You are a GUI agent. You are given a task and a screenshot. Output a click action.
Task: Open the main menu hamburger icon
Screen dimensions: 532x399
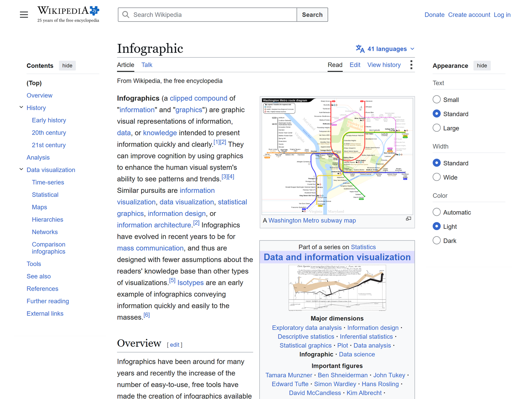point(24,15)
